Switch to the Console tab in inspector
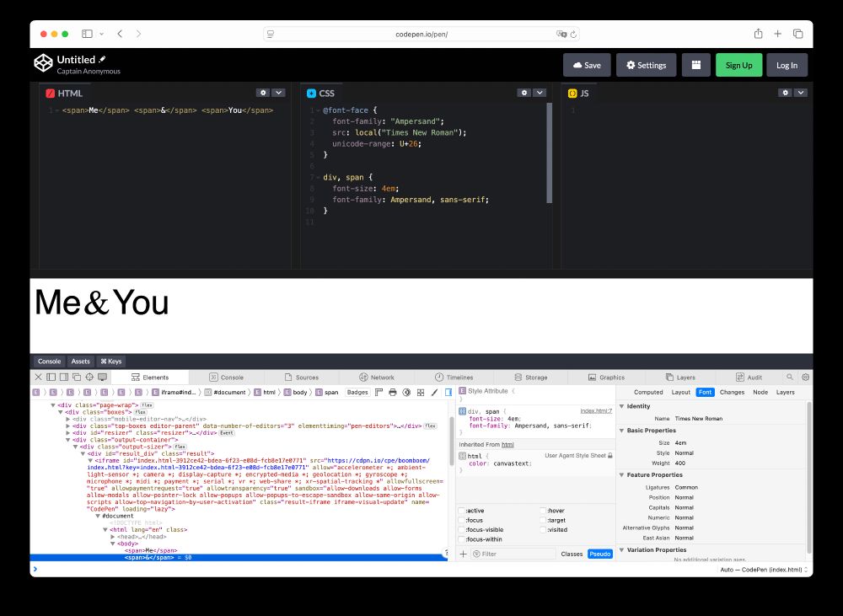Screen dimensions: 843x616 point(226,378)
